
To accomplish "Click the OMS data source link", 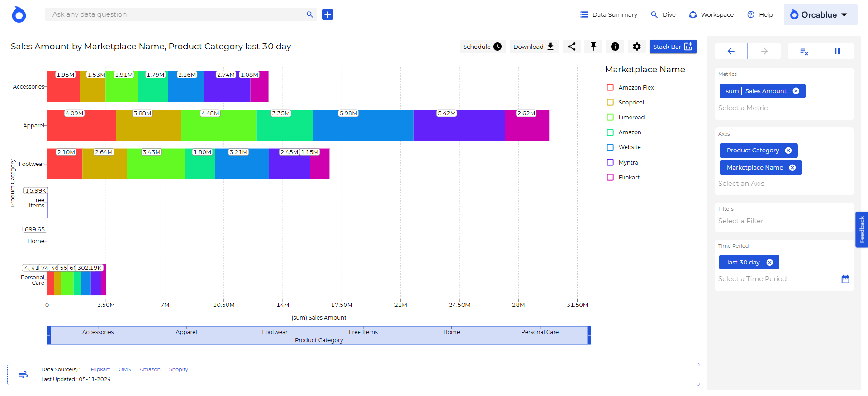I will click(125, 369).
